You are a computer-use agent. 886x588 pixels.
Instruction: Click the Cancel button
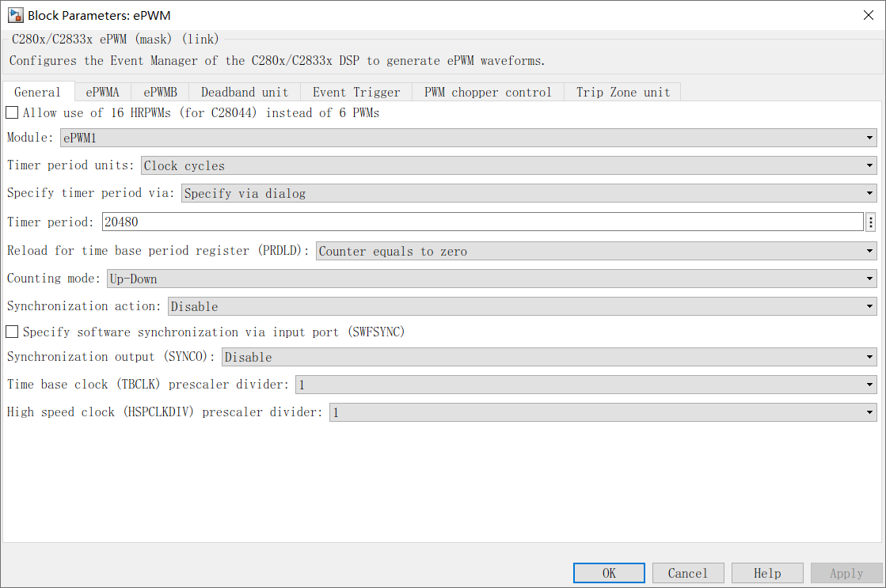coord(688,573)
